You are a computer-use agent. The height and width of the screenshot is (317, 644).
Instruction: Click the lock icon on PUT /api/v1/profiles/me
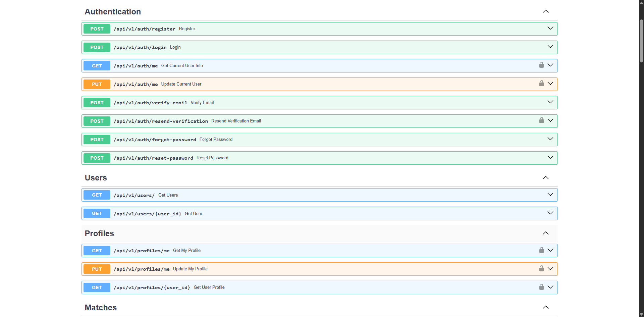tap(541, 268)
